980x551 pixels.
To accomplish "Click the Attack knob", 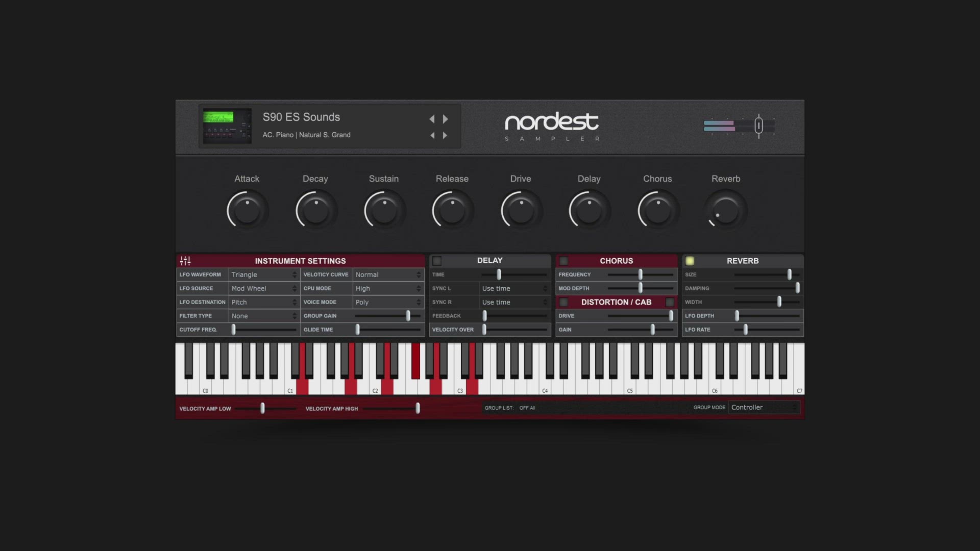I will point(247,210).
